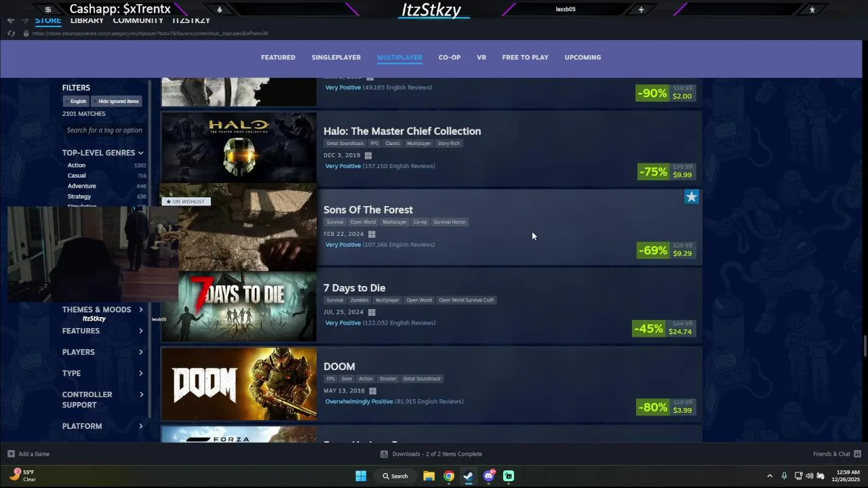Switch to the Co-op tab
868x488 pixels.
click(450, 58)
